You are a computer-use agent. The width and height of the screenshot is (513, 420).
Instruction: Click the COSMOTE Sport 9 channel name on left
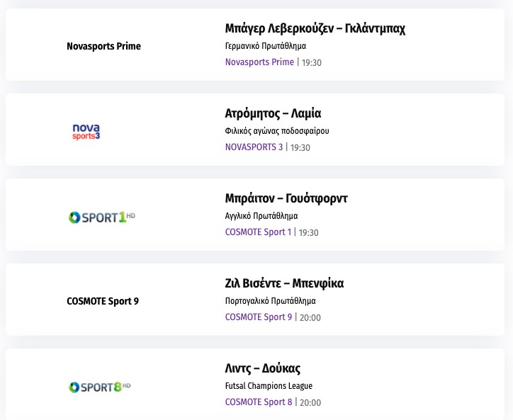coord(103,301)
